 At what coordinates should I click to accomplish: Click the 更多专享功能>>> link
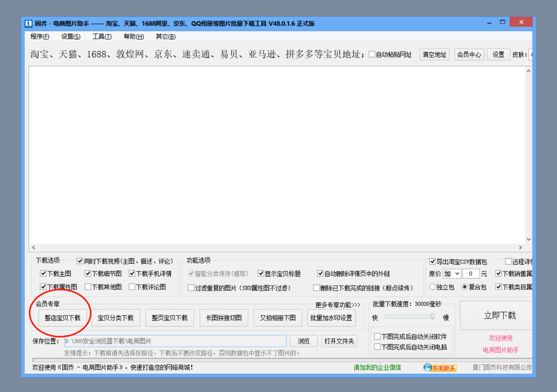coord(338,305)
